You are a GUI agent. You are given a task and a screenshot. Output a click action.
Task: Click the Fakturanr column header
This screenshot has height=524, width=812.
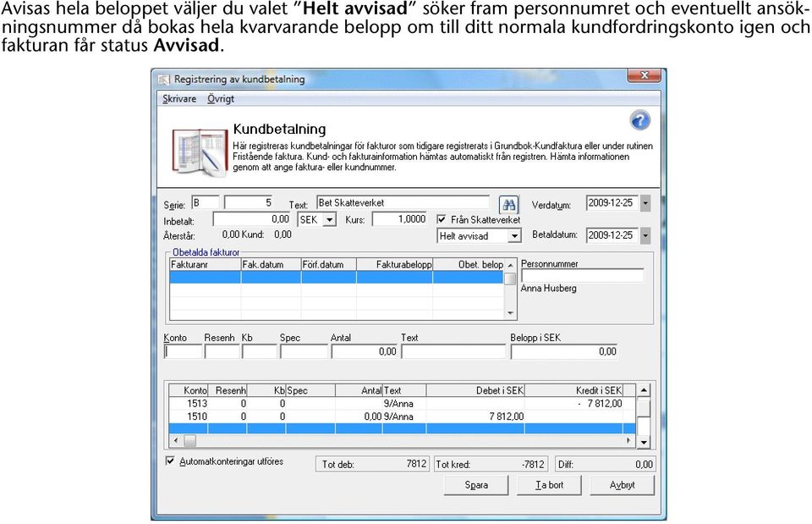205,264
